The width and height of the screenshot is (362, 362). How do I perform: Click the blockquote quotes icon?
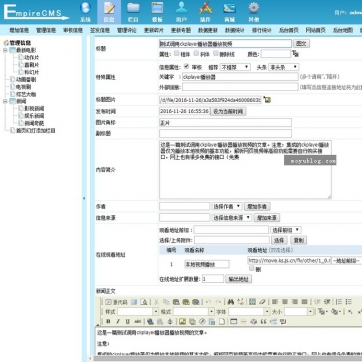click(x=263, y=321)
